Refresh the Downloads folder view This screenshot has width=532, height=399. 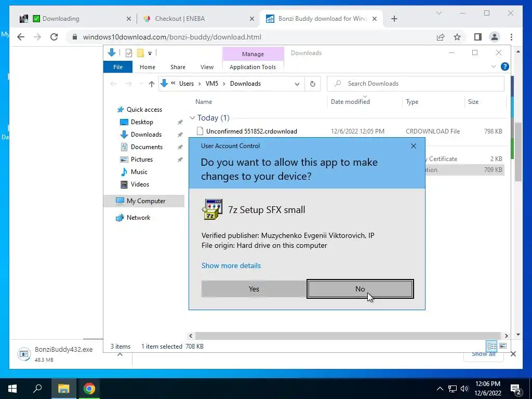pos(312,84)
